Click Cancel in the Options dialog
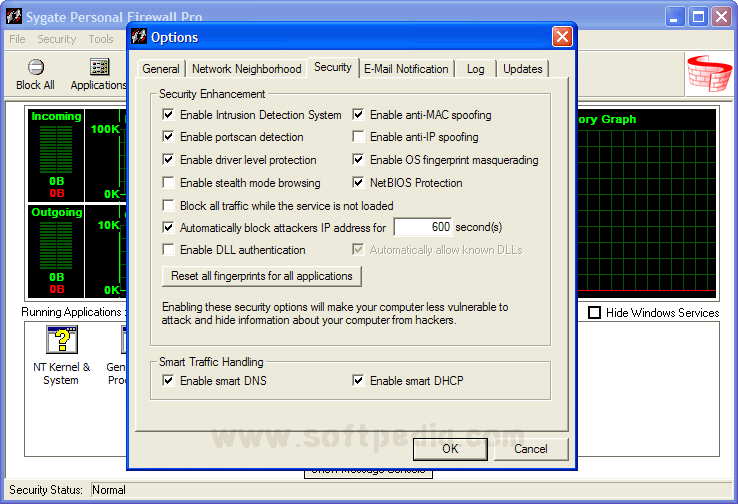Viewport: 738px width, 504px height. pyautogui.click(x=531, y=449)
